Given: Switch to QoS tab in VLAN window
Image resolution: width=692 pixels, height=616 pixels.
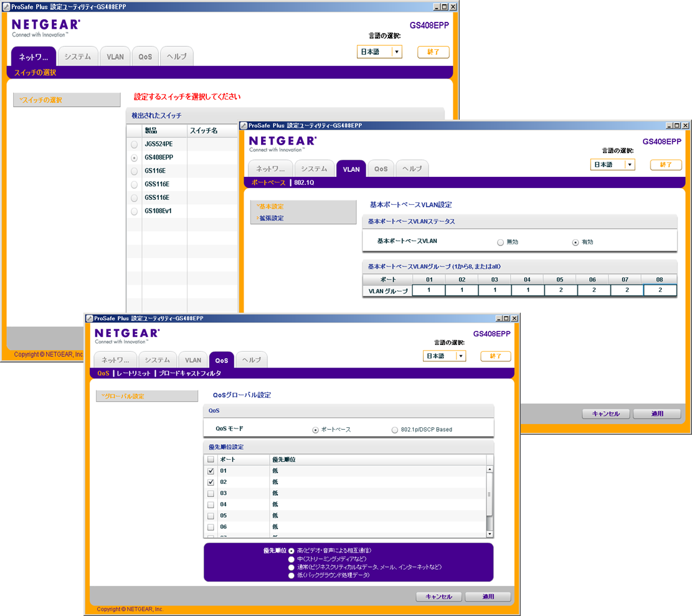Looking at the screenshot, I should click(381, 169).
